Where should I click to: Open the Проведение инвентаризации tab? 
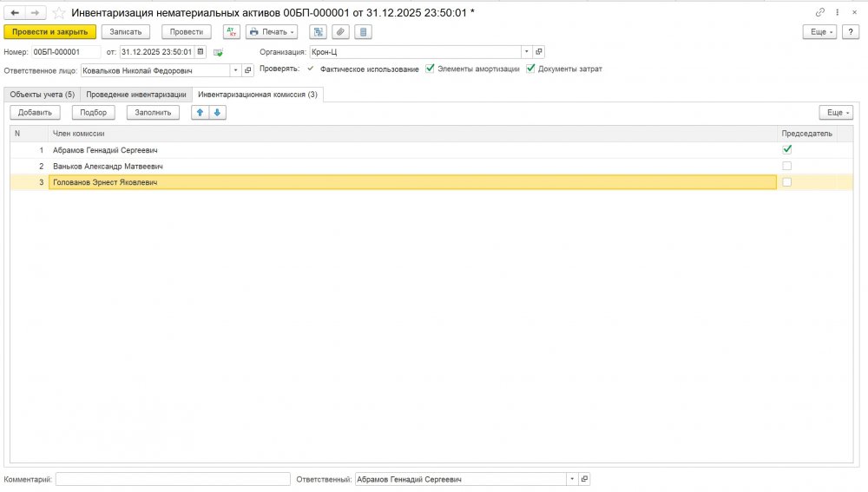136,94
